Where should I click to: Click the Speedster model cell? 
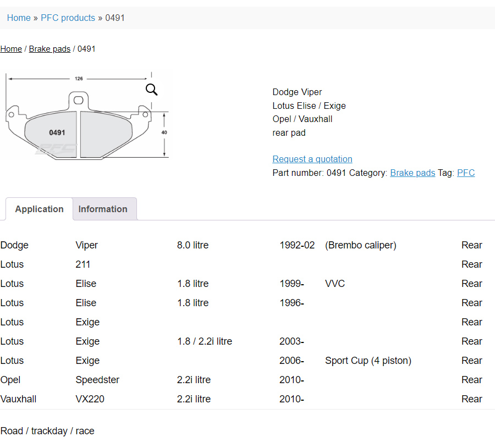pyautogui.click(x=97, y=380)
